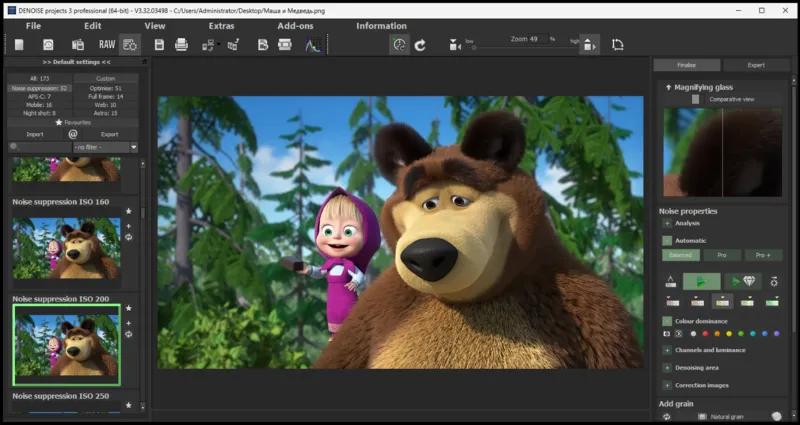Switch to the Finalise tab

point(687,65)
